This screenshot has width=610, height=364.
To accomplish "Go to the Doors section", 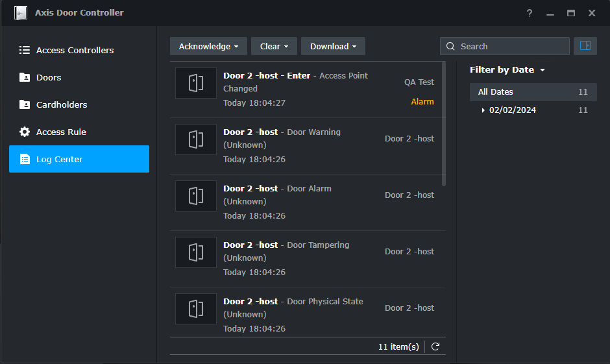I will (x=79, y=77).
